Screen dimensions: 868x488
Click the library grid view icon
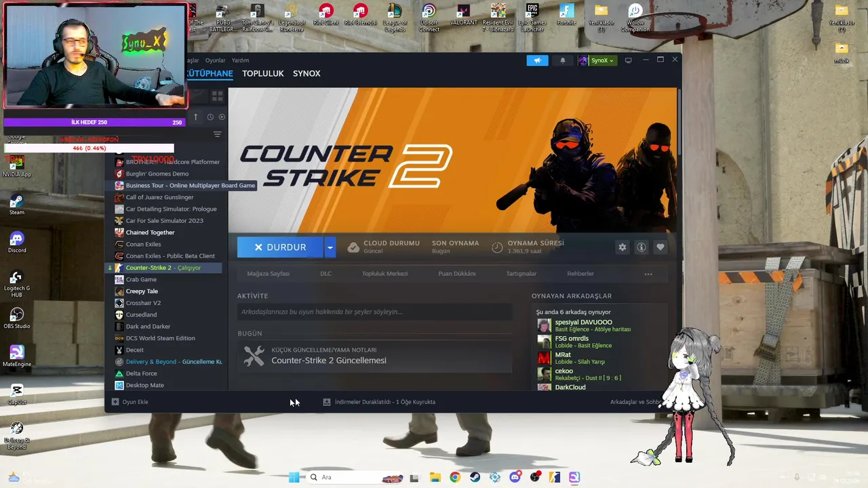(x=217, y=96)
